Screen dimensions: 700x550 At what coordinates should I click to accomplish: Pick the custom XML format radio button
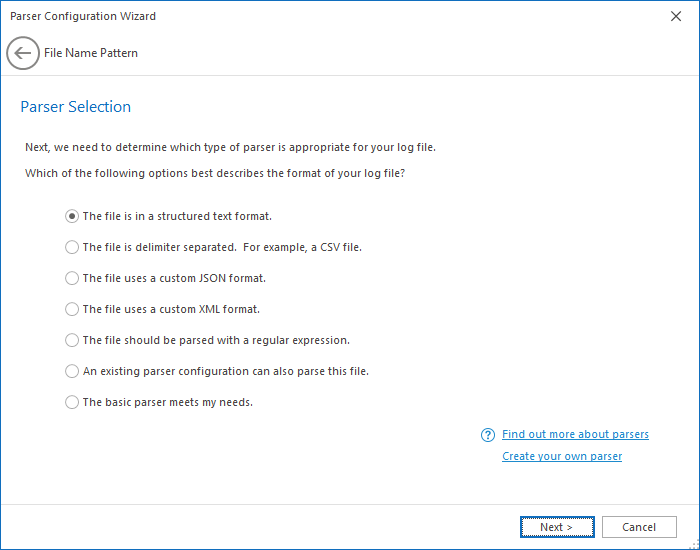[72, 309]
